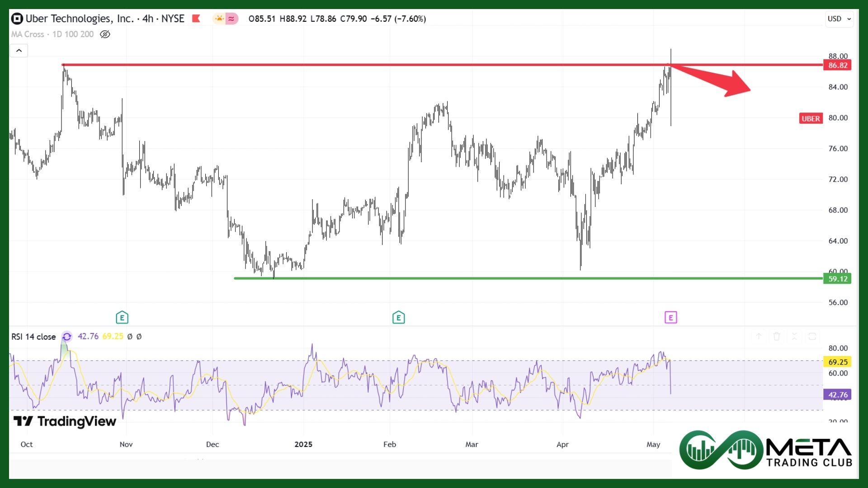Click the RSI pane move-up arrow icon
Image resolution: width=868 pixels, height=488 pixels.
click(759, 336)
